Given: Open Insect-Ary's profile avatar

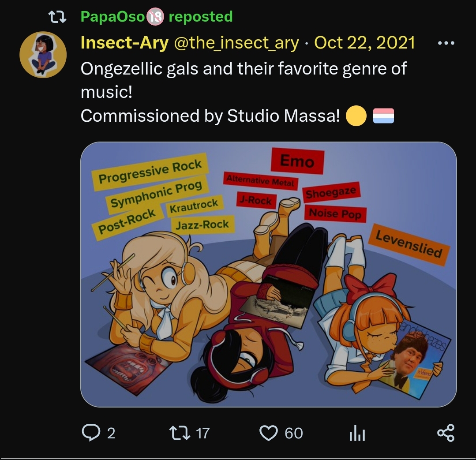Looking at the screenshot, I should click(43, 55).
